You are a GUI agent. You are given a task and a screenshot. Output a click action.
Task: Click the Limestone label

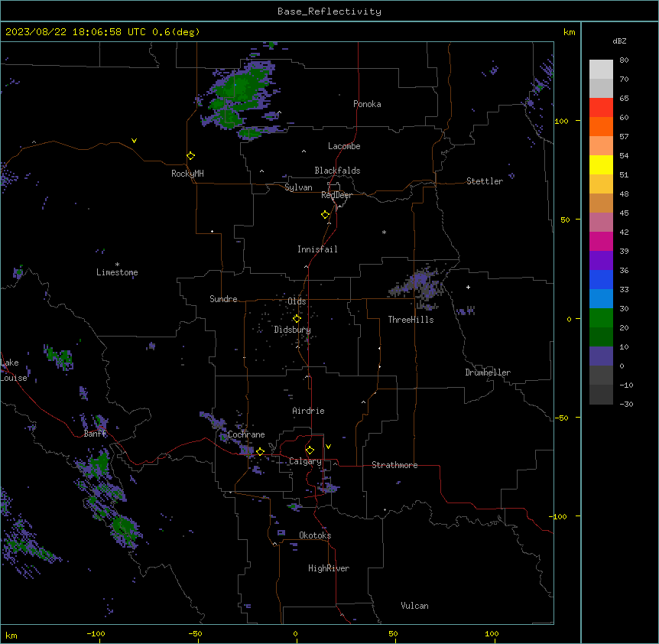(x=117, y=272)
